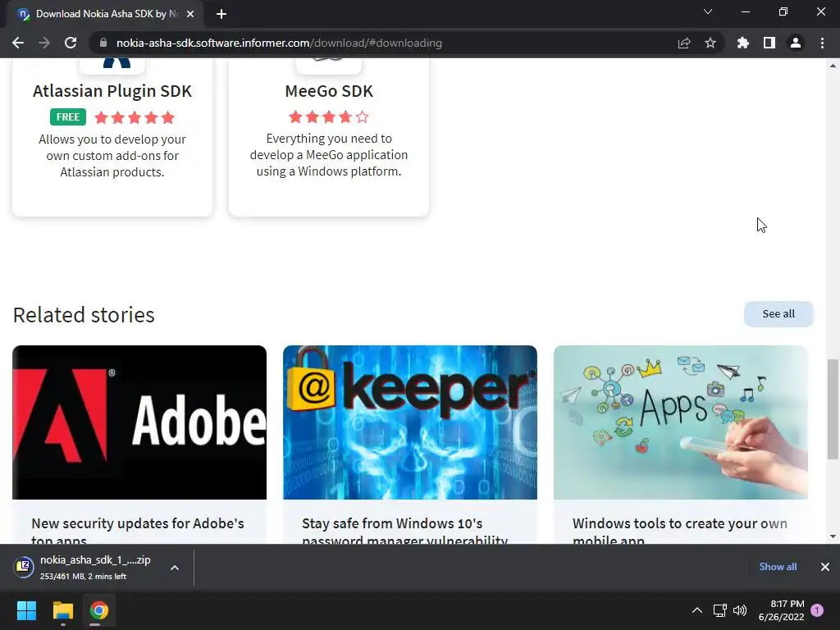
Task: Expand download options chevron for zip
Action: (x=174, y=568)
